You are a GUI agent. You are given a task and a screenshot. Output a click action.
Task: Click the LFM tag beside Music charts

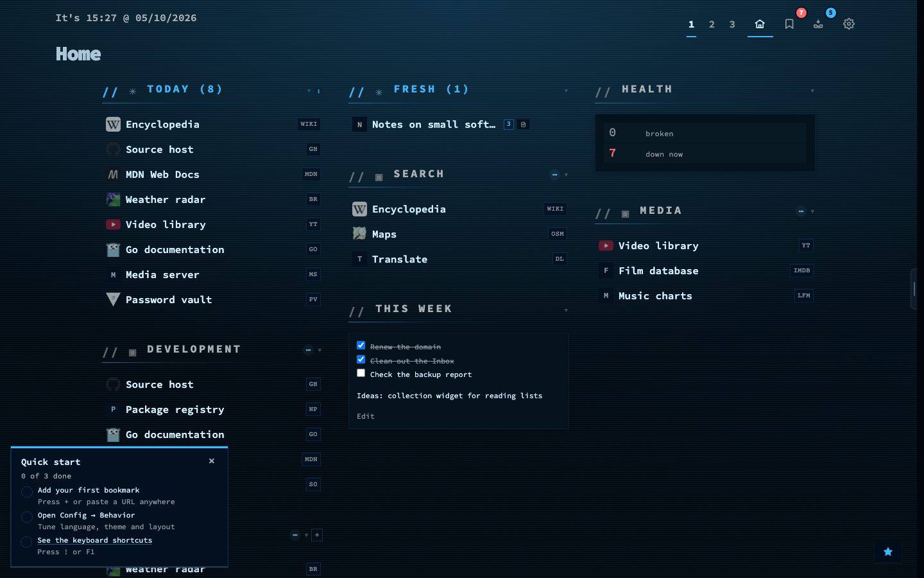(804, 296)
